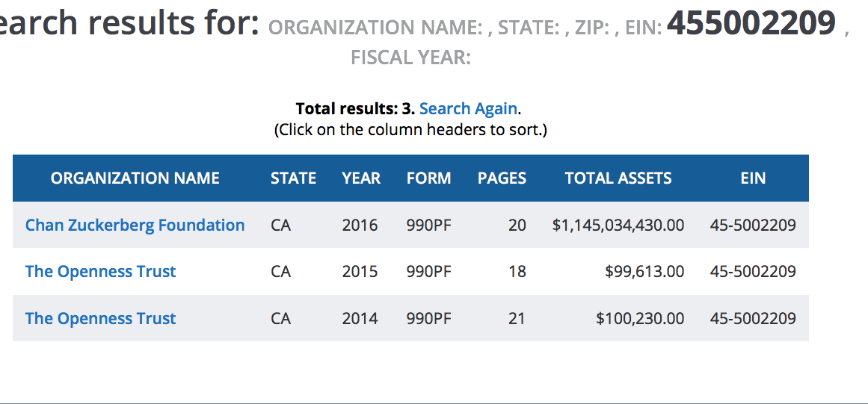This screenshot has height=404, width=868.
Task: Click the 2014 year cell
Action: [x=360, y=318]
